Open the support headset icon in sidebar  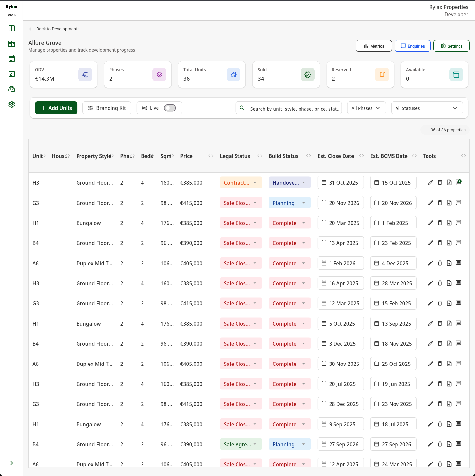pos(12,89)
